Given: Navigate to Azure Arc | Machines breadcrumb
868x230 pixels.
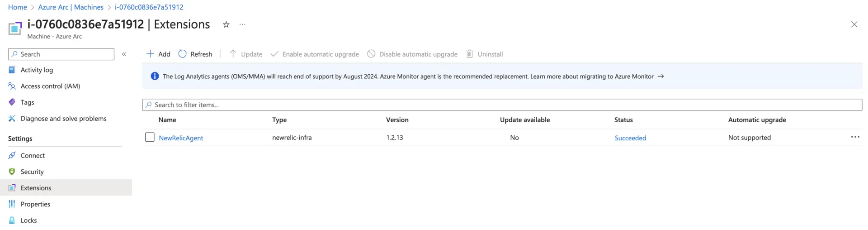Looking at the screenshot, I should [x=71, y=7].
